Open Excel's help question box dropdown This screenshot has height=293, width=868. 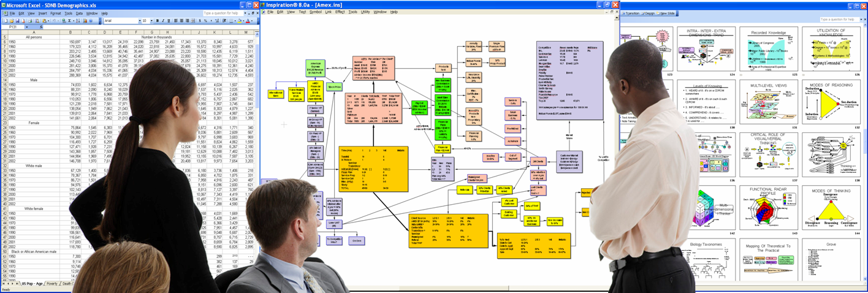[245, 13]
